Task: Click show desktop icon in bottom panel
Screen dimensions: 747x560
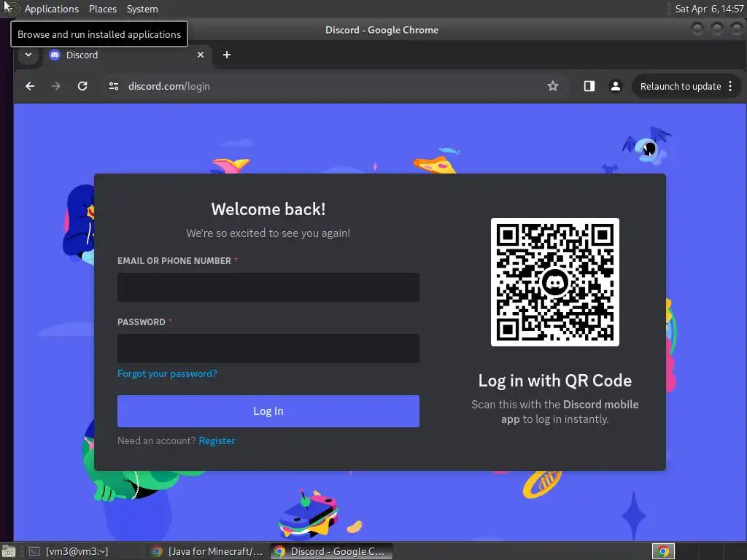Action: pyautogui.click(x=9, y=551)
